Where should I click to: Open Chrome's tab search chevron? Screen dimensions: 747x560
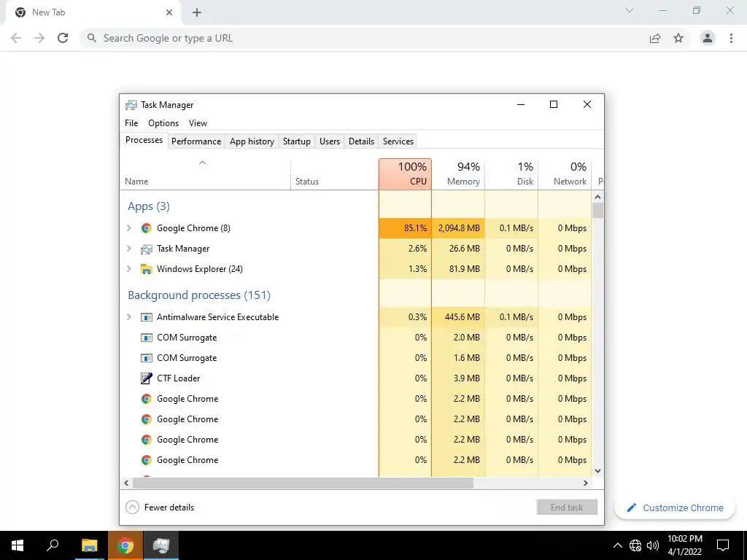630,10
